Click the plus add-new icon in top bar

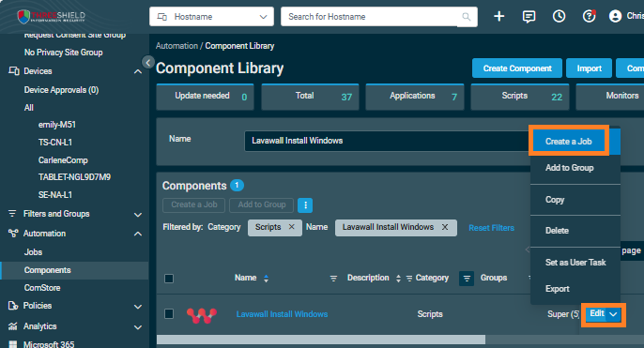click(498, 17)
